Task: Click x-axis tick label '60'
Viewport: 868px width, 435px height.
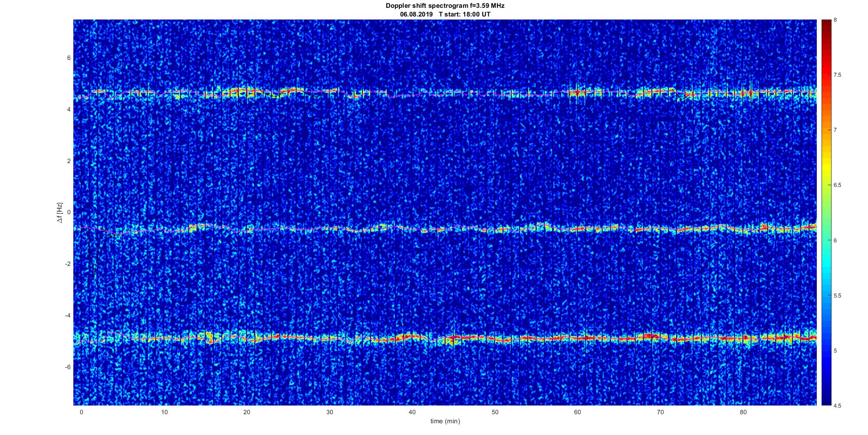Action: [x=578, y=412]
